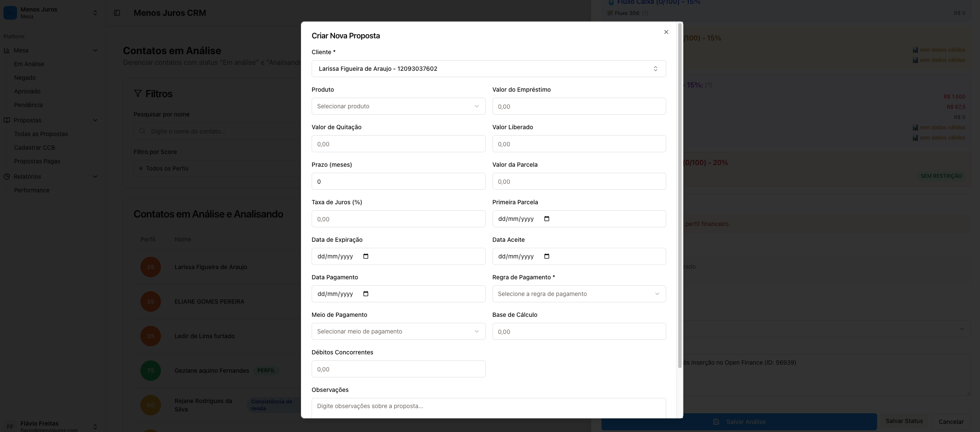Click the Relatórios pie chart icon

(x=7, y=177)
